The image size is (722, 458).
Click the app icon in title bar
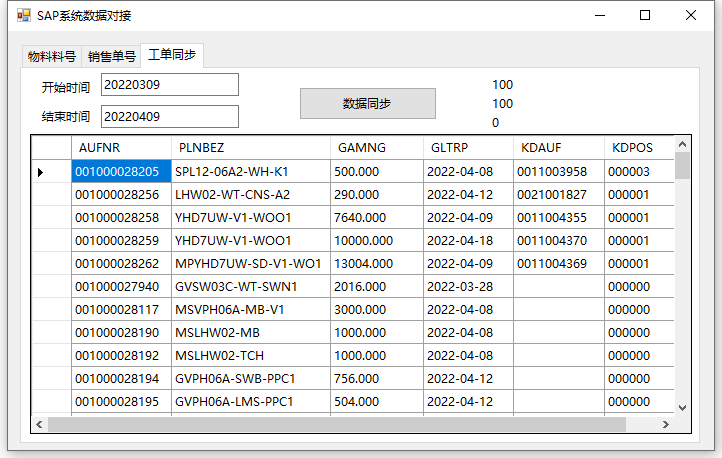21,16
